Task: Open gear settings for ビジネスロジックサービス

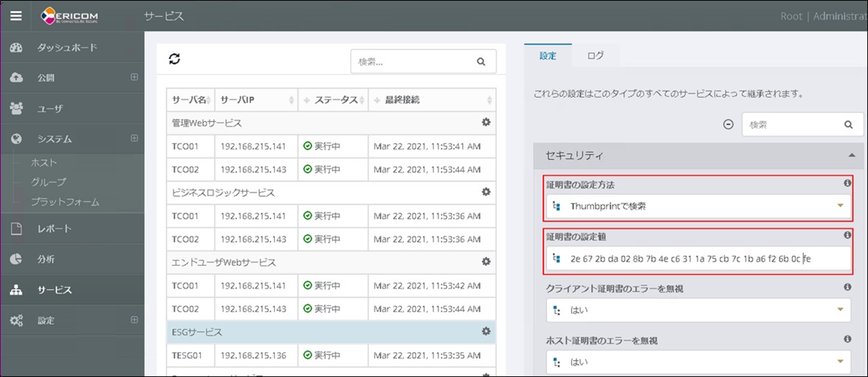Action: [486, 192]
